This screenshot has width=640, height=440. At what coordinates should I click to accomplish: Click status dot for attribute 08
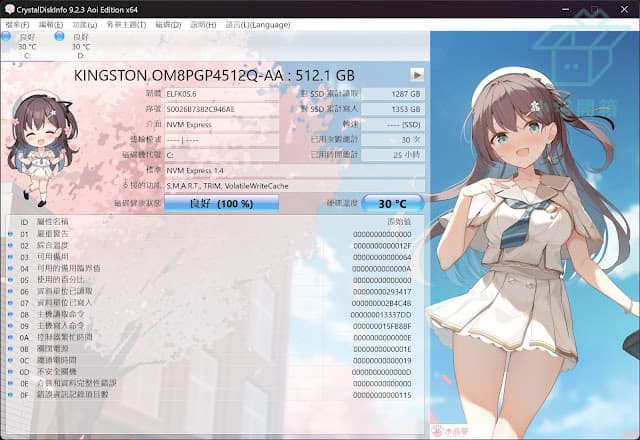10,314
